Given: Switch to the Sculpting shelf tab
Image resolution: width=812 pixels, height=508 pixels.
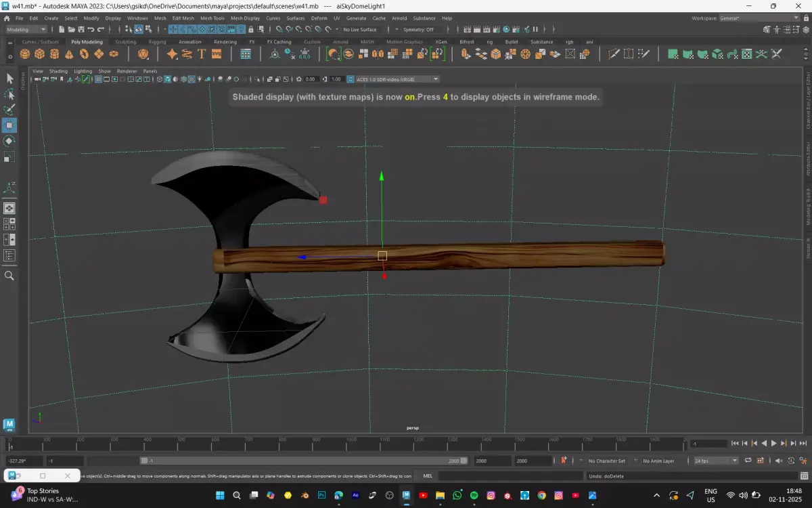Looking at the screenshot, I should [126, 42].
